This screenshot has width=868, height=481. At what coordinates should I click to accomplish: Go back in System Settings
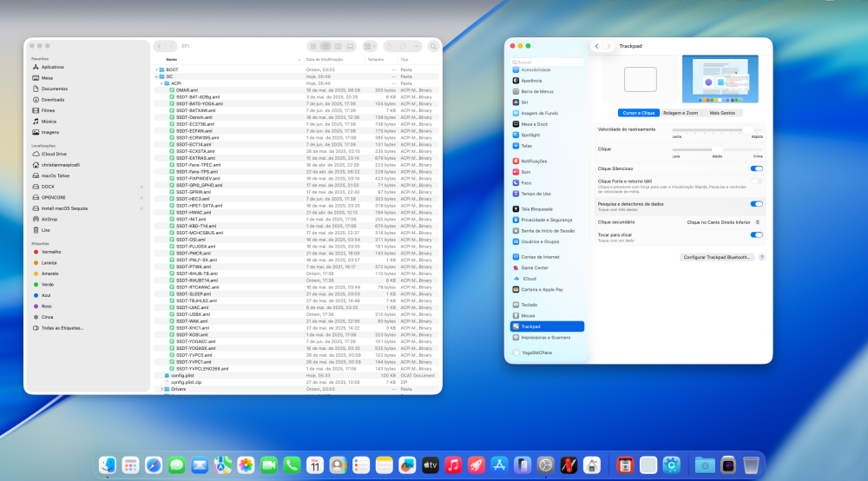pos(597,47)
